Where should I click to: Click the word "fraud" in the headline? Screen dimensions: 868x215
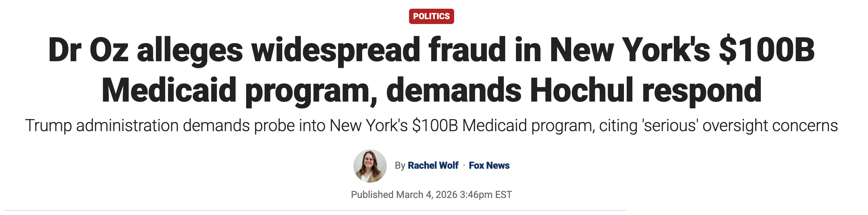coord(467,50)
